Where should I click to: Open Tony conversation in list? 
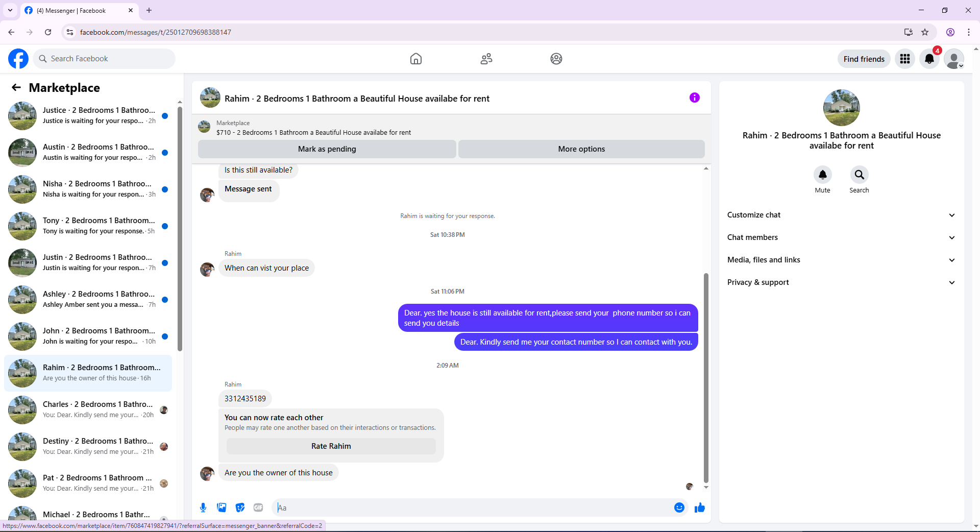click(x=88, y=226)
